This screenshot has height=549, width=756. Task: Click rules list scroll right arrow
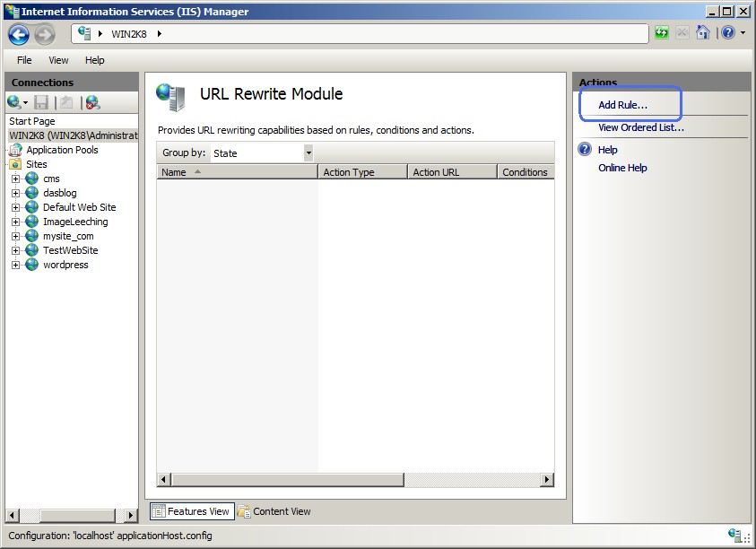[x=547, y=480]
